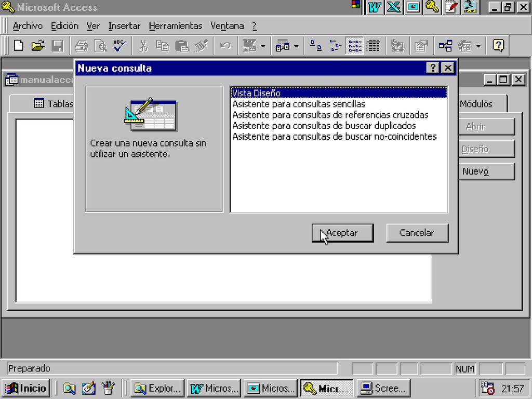This screenshot has width=532, height=399.
Task: Print using the printer toolbar icon
Action: (82, 46)
